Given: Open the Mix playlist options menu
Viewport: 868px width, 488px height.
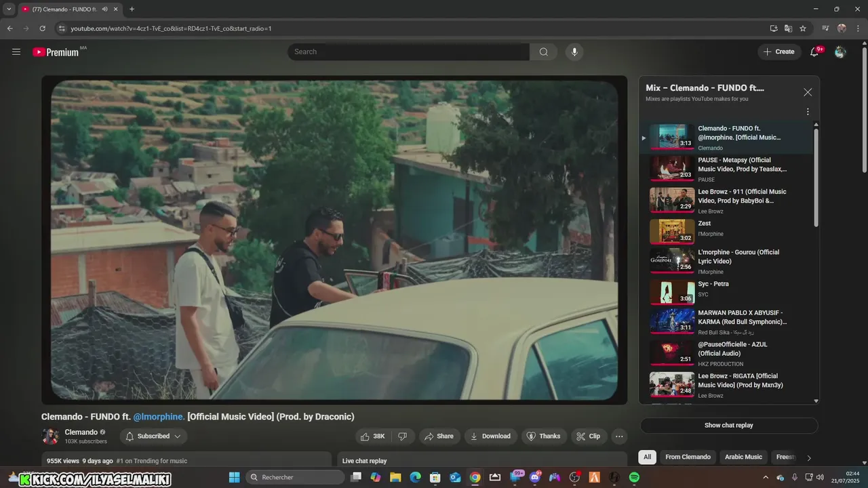Looking at the screenshot, I should click(x=808, y=112).
